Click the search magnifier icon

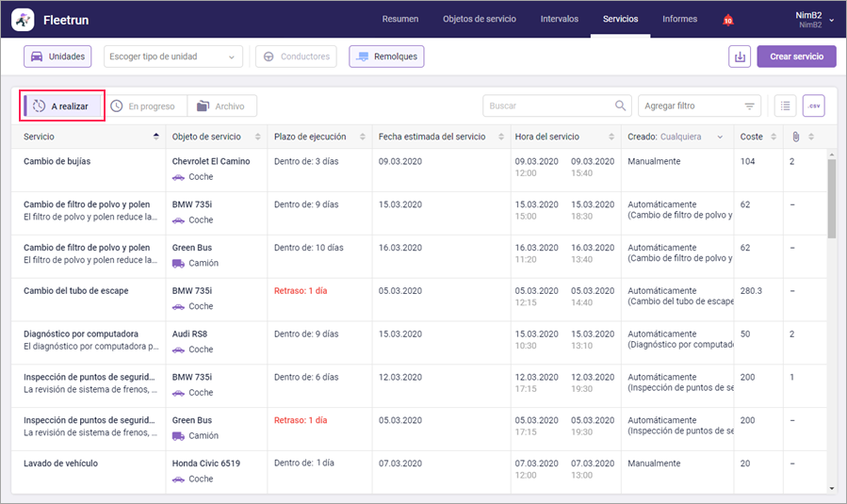point(620,106)
